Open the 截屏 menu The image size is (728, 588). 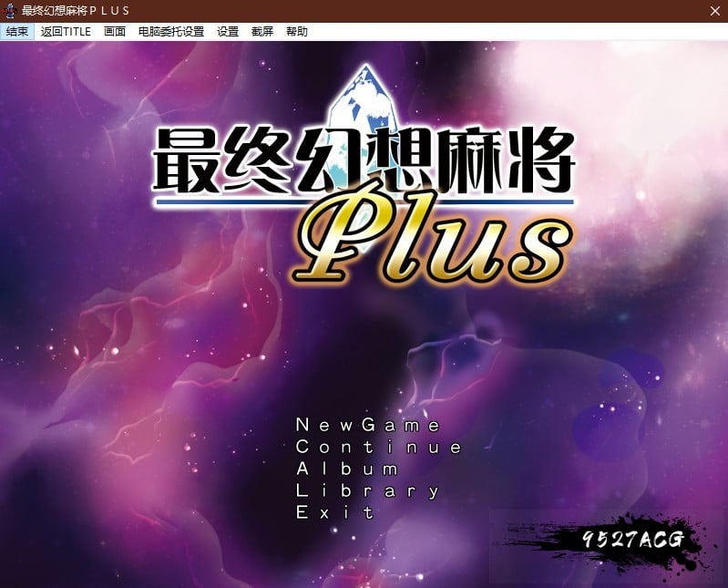262,32
